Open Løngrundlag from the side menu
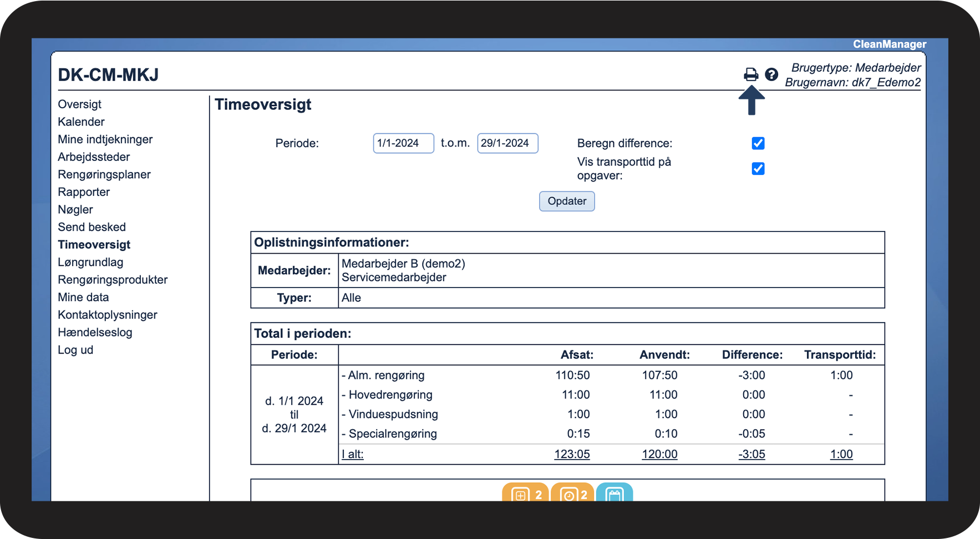The image size is (980, 539). [x=90, y=263]
